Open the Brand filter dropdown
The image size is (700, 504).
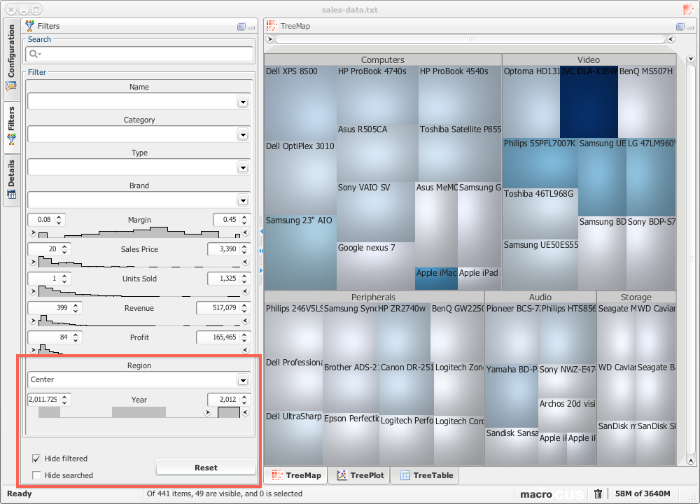(242, 200)
